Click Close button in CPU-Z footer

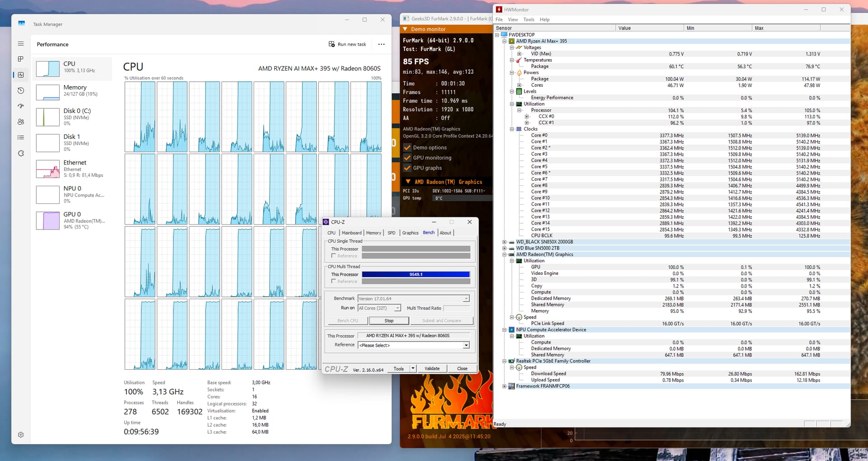(x=462, y=369)
